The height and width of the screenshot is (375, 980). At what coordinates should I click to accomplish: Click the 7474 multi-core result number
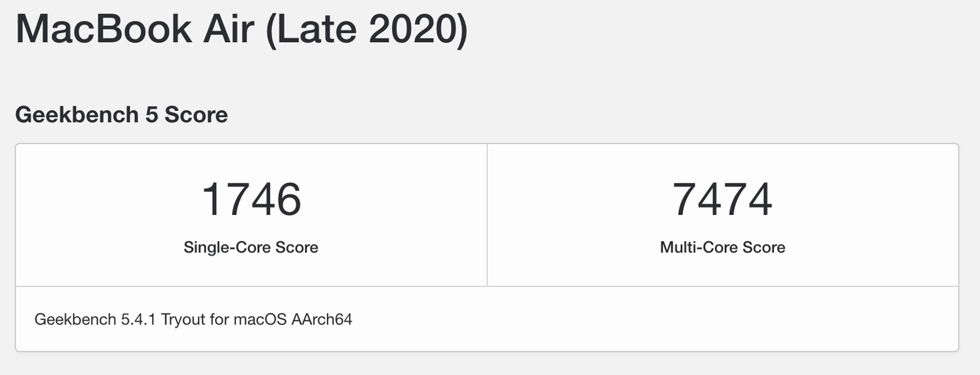coord(722,199)
